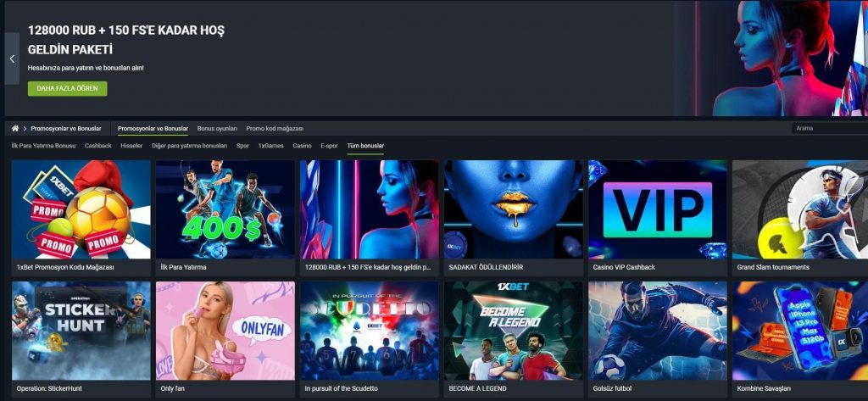Open 1xBet Promosyon Kodu Mağazası thumbnail

pyautogui.click(x=81, y=209)
